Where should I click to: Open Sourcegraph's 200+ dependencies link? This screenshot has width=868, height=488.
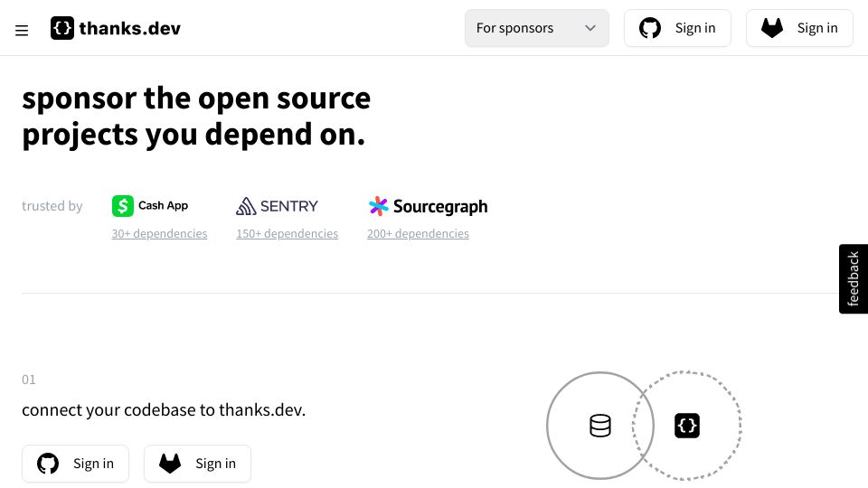pyautogui.click(x=418, y=233)
